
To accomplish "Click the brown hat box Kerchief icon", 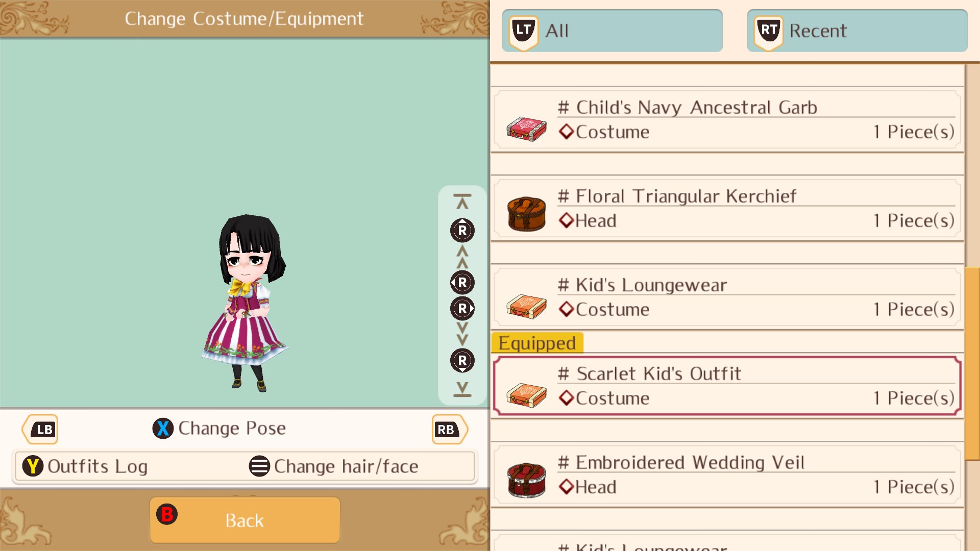I will coord(526,214).
